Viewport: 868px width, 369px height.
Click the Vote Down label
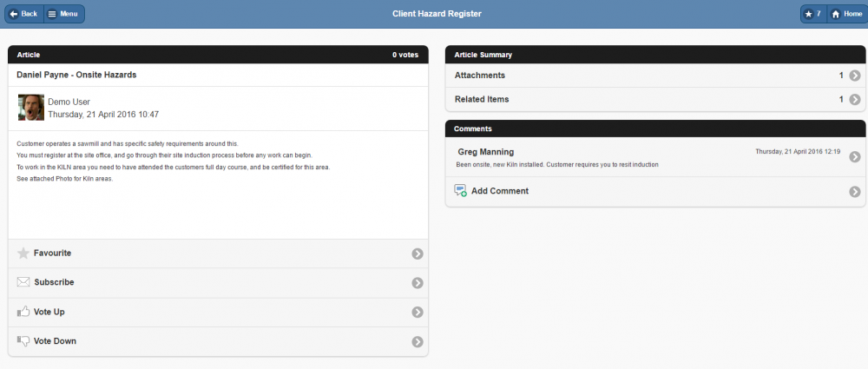(55, 341)
